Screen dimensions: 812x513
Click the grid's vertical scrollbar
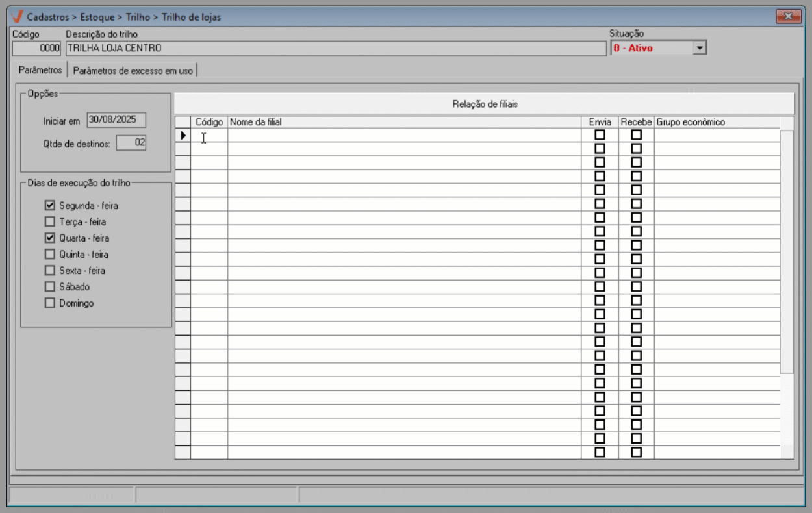coord(787,251)
